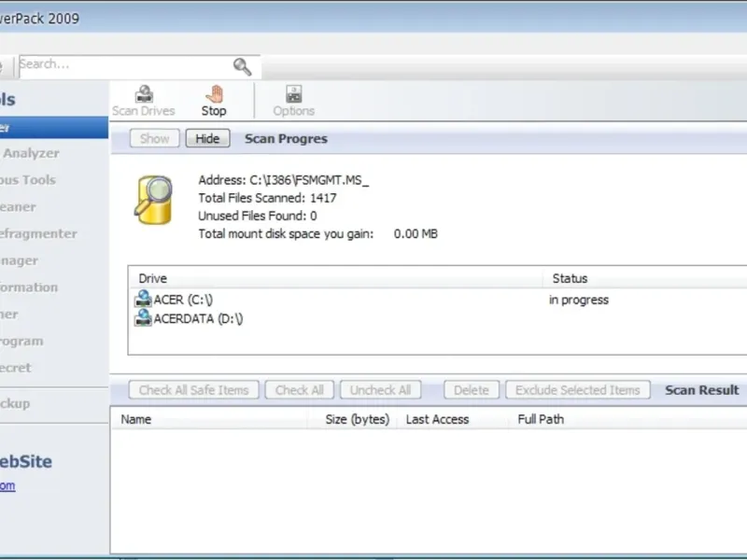Click the ACERDATA (D:\) drive icon
747x560 pixels.
click(x=143, y=318)
